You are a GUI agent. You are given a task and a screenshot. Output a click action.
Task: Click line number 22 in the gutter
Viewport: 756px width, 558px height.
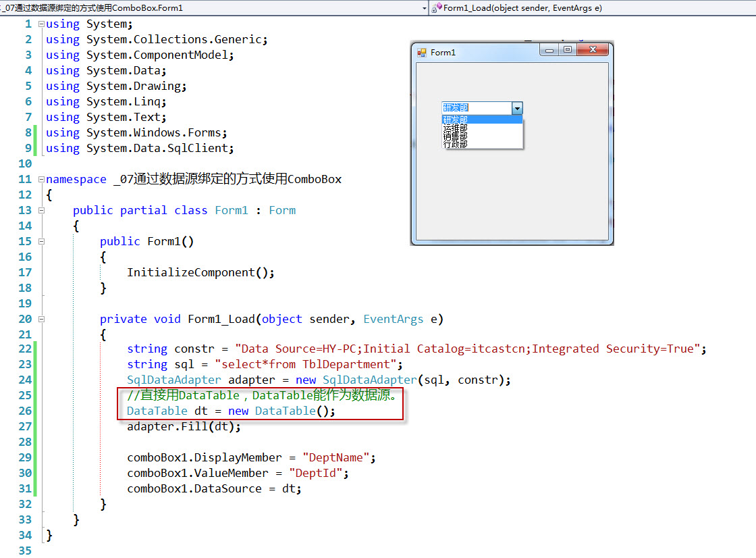coord(25,349)
